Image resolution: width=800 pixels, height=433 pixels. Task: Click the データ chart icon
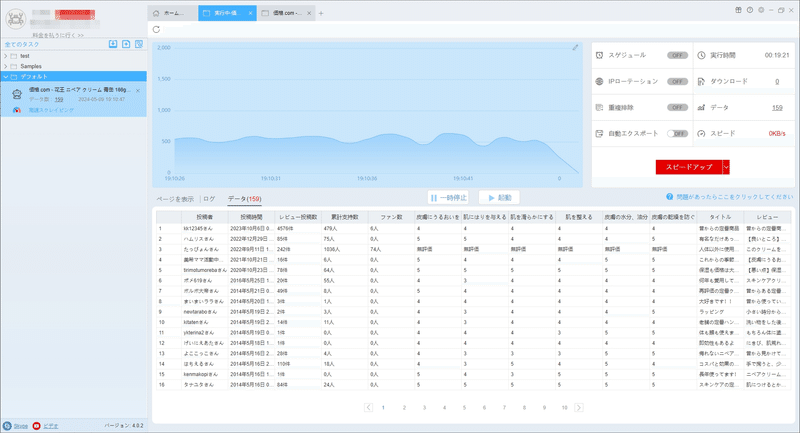click(702, 108)
